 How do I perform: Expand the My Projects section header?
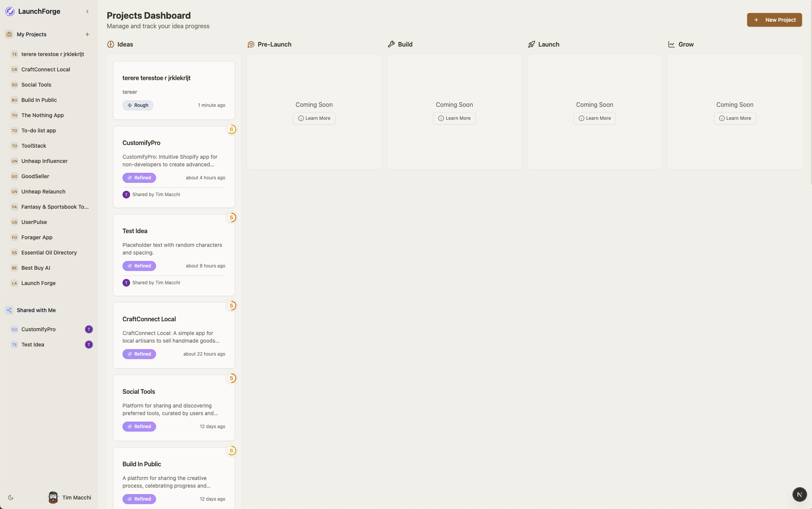pyautogui.click(x=32, y=34)
